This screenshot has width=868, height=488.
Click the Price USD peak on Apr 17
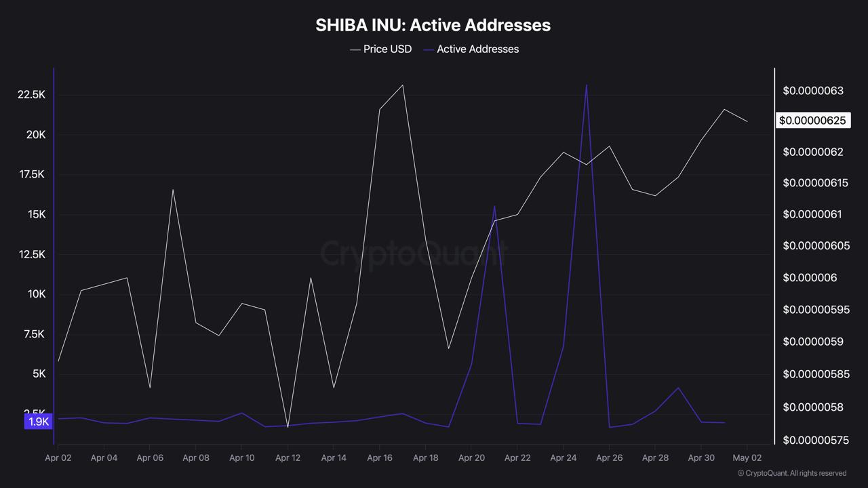pyautogui.click(x=403, y=85)
